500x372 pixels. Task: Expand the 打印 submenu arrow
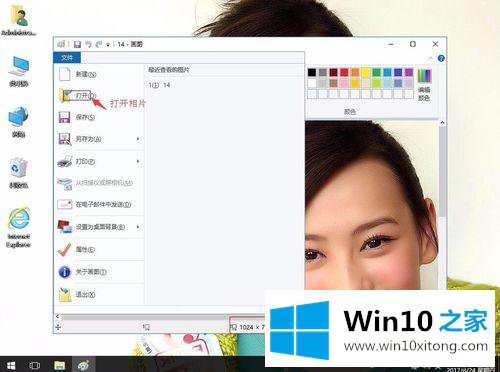(138, 161)
